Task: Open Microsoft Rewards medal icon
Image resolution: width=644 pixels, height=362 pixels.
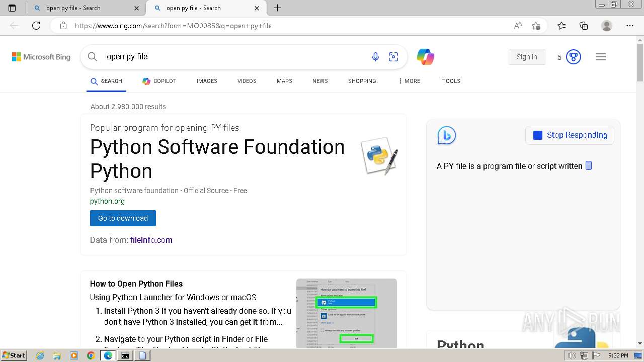Action: [574, 57]
